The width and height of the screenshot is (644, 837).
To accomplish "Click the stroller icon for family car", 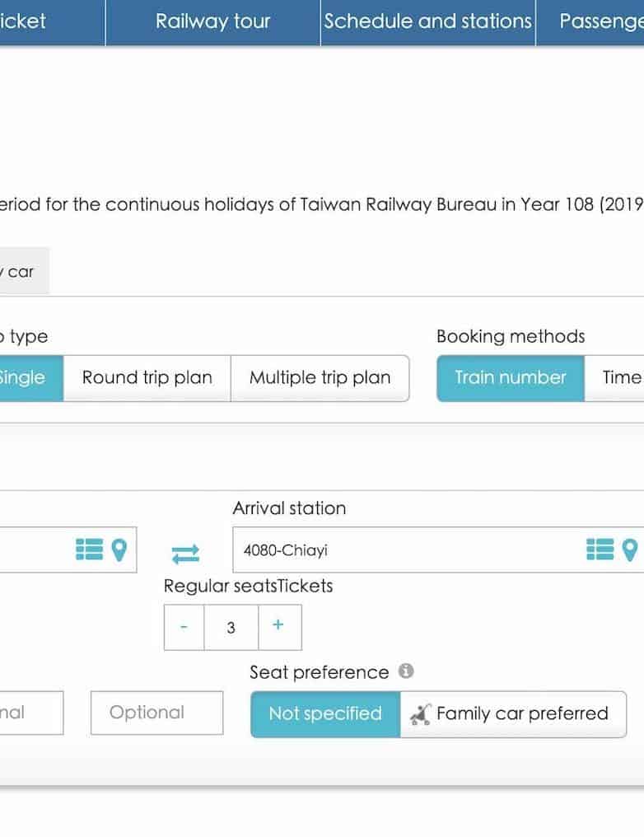I will pyautogui.click(x=421, y=714).
